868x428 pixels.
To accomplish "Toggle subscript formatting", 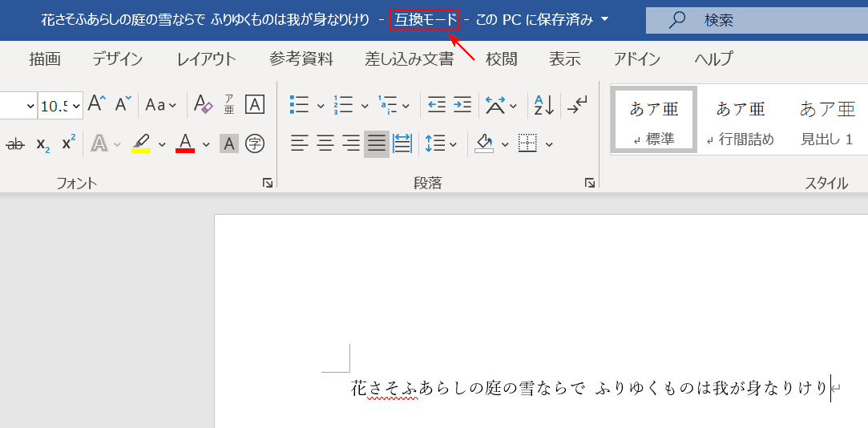I will (x=44, y=144).
